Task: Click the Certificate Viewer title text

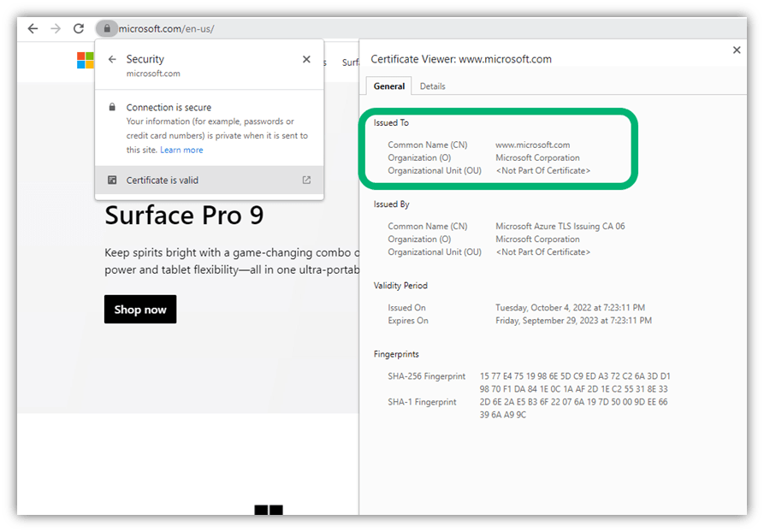Action: (x=461, y=59)
